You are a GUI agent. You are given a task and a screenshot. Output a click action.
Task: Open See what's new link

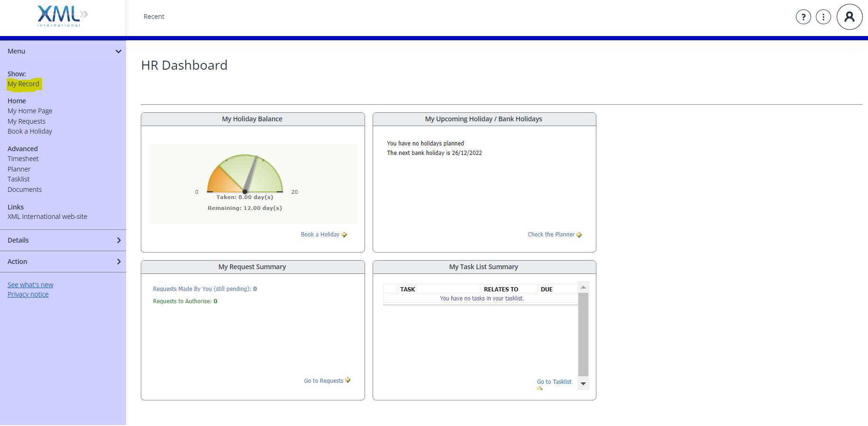pyautogui.click(x=30, y=285)
